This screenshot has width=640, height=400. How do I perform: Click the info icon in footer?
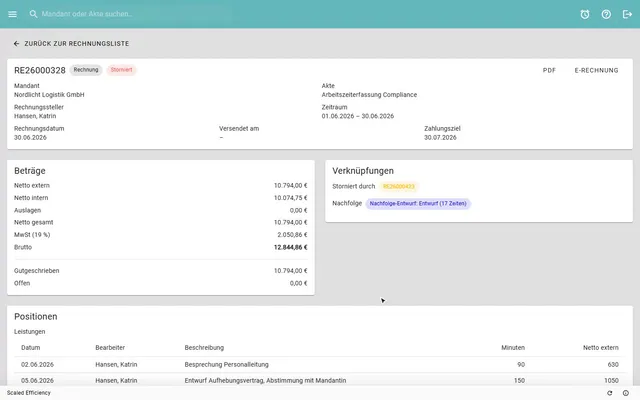[626, 393]
